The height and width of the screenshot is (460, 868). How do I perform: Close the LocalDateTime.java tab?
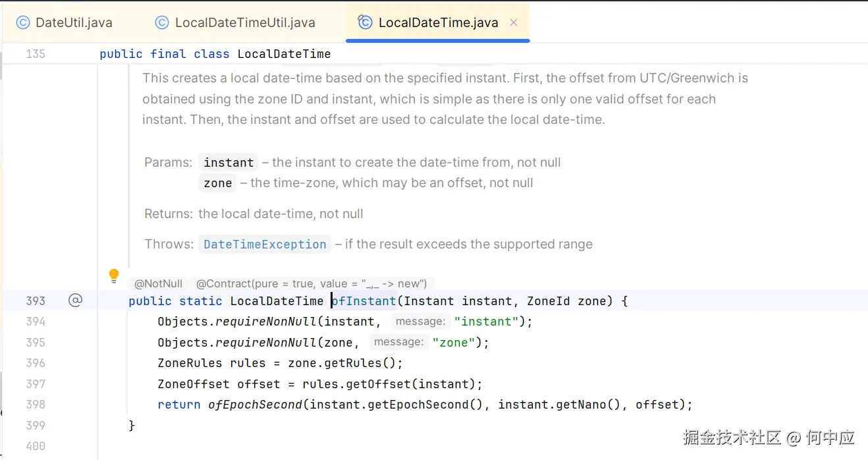[x=514, y=22]
